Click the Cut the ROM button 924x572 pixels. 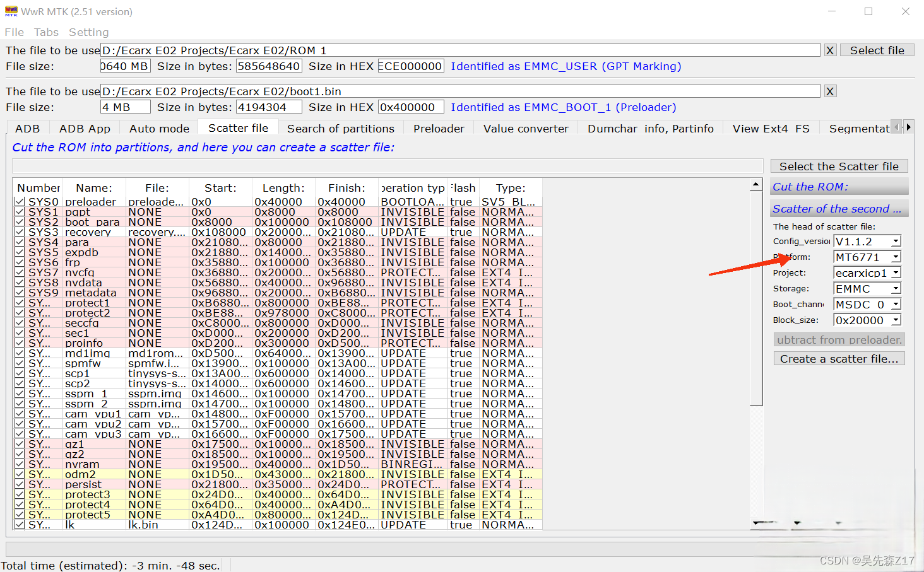tap(839, 187)
